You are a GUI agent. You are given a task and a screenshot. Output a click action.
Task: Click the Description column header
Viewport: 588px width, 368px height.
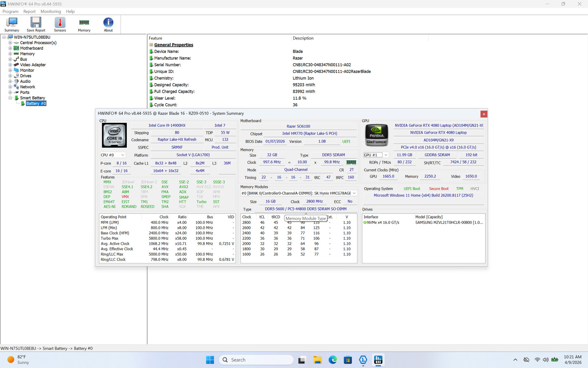coord(360,38)
